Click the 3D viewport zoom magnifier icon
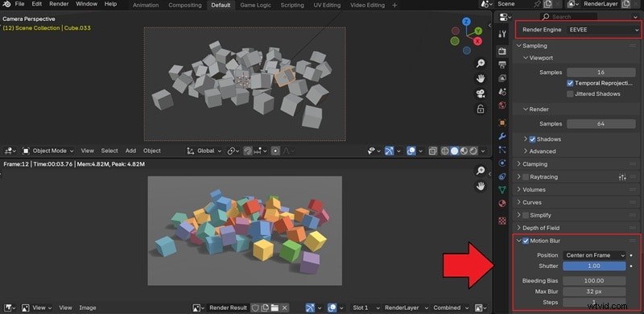Screen dimensions: 644x314 (x=480, y=63)
